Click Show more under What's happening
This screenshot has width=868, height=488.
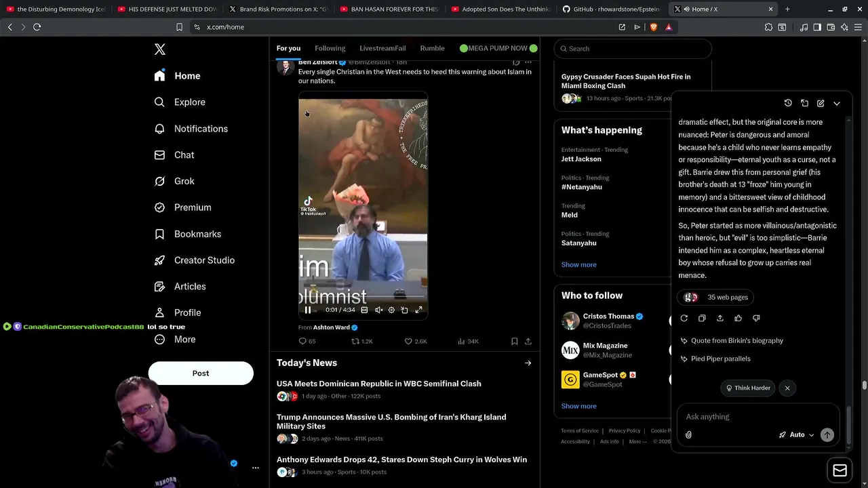click(x=578, y=265)
